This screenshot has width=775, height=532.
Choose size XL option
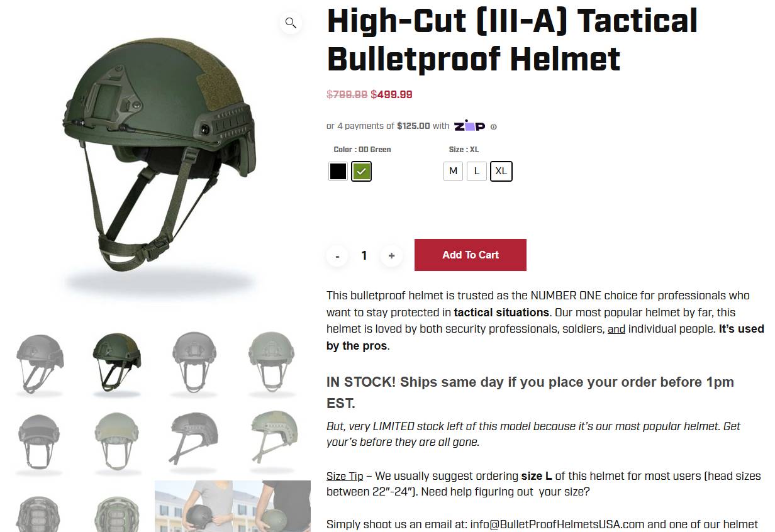(501, 171)
